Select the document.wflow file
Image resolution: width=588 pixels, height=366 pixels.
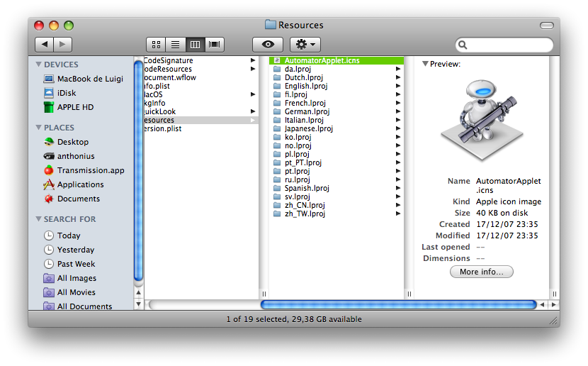pos(201,77)
